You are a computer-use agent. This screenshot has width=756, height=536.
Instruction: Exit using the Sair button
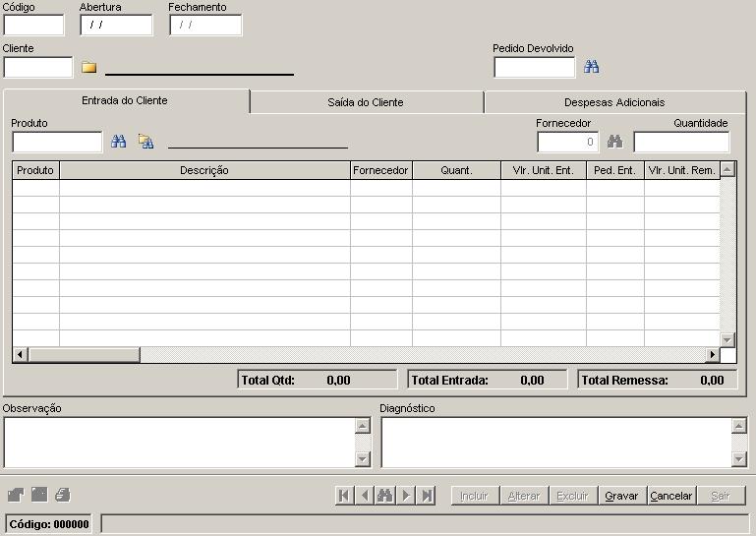[x=721, y=496]
